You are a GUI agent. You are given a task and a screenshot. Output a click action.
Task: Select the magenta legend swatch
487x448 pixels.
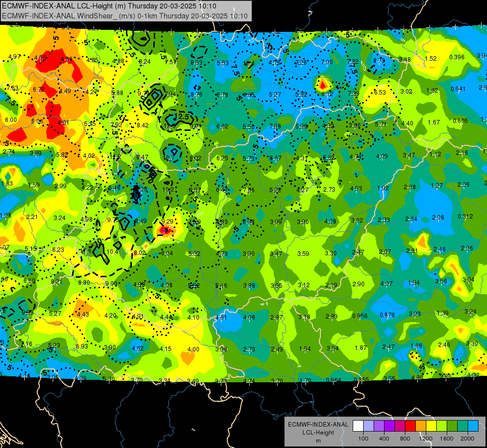click(x=400, y=426)
